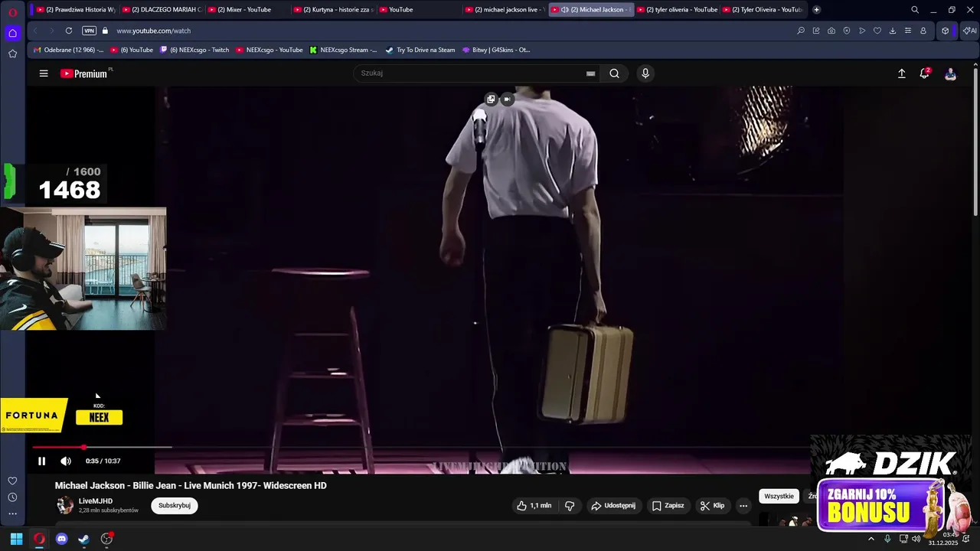
Task: Open the Opera AI assistant button
Action: [969, 31]
